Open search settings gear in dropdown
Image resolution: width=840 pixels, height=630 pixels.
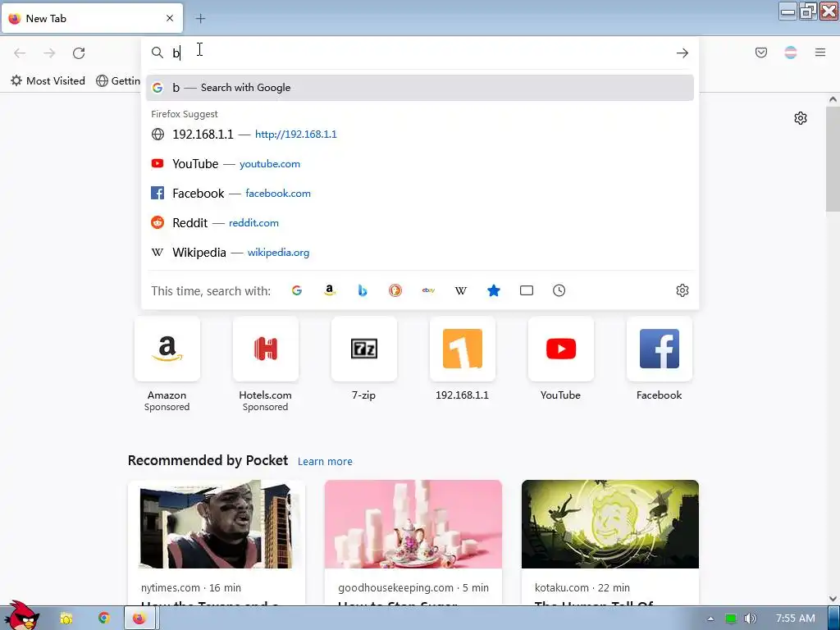point(682,290)
